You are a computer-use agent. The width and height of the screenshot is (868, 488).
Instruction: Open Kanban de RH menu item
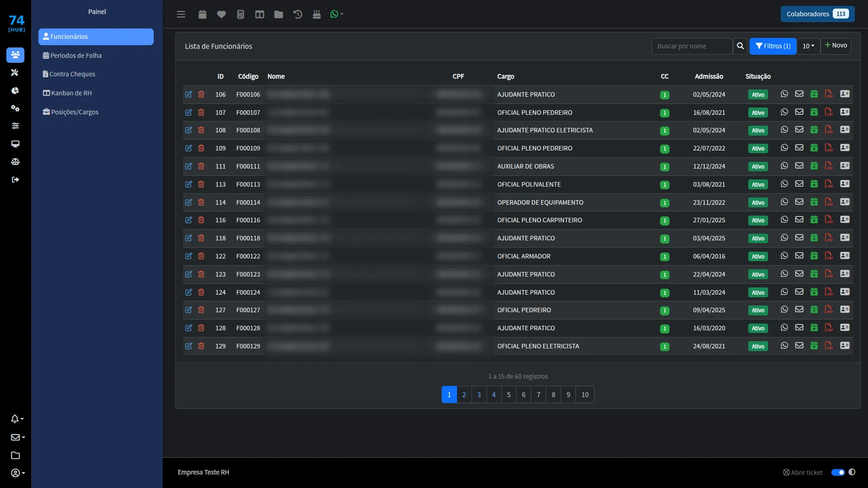67,93
